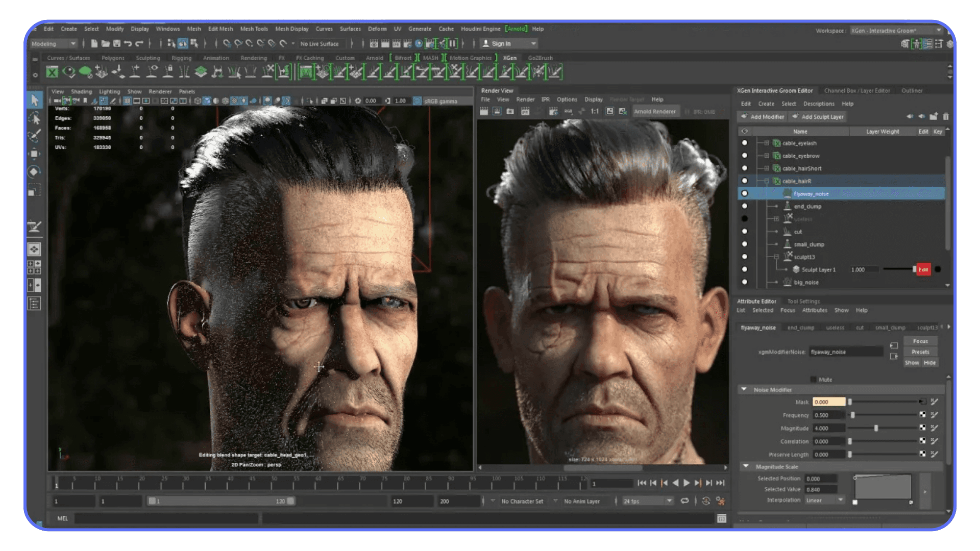Click the Save Scene disk icon
980x551 pixels.
[117, 44]
